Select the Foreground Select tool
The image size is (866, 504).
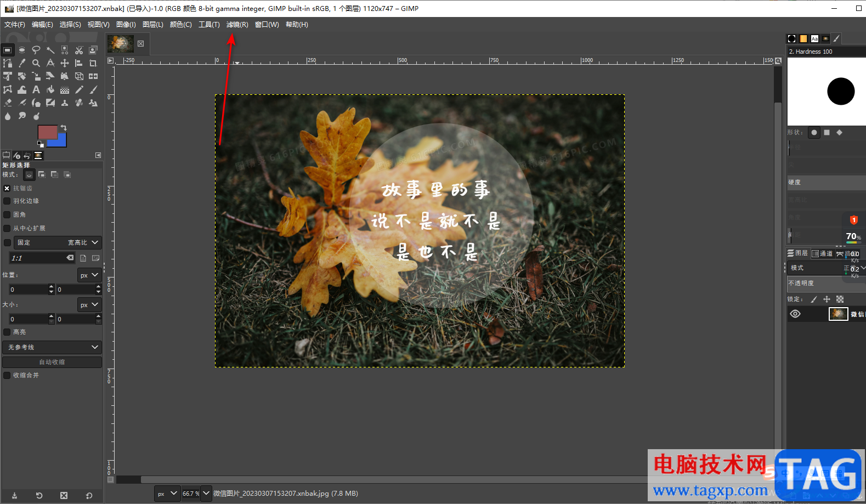coord(93,50)
